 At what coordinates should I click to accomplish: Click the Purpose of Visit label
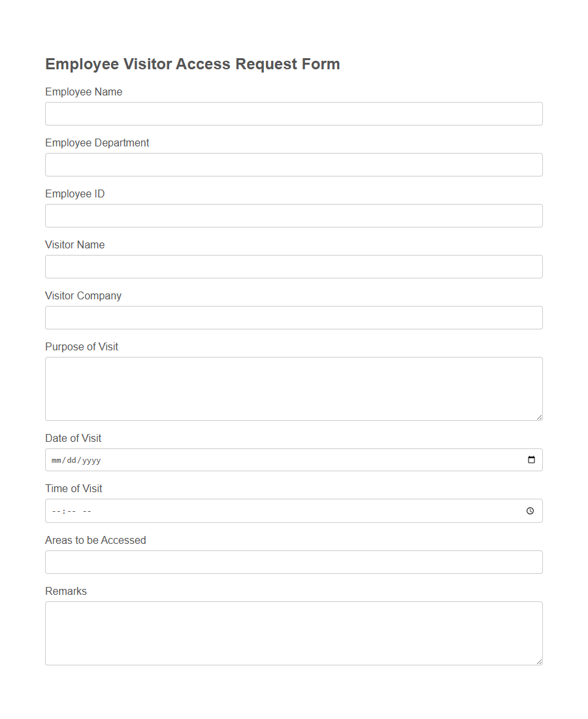(x=81, y=346)
